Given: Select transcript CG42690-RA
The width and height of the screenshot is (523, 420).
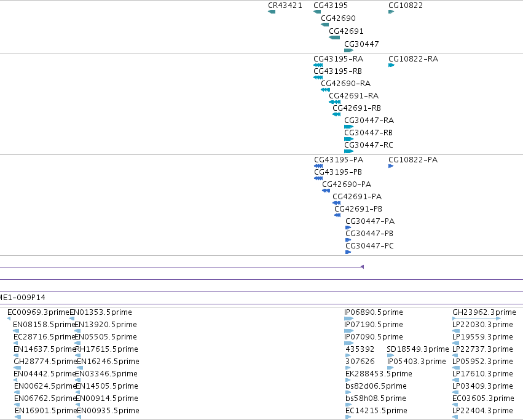Looking at the screenshot, I should (x=325, y=90).
